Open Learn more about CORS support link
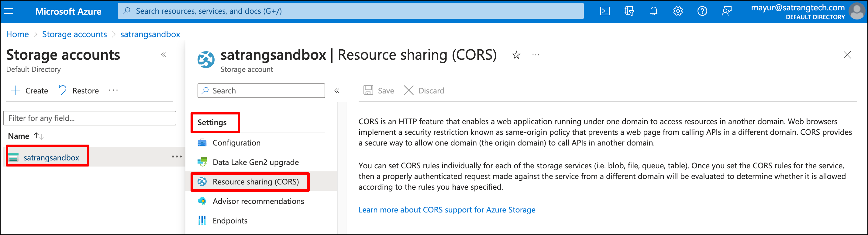 (447, 210)
